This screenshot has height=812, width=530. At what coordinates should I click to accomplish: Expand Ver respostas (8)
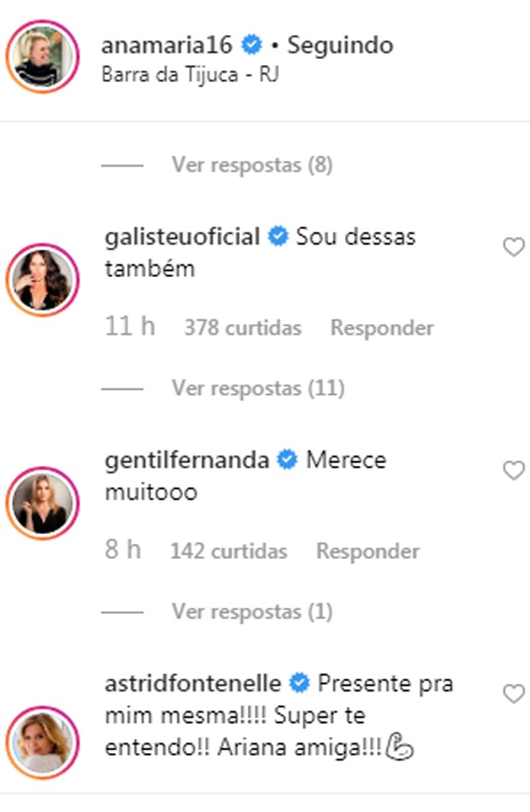tap(251, 164)
